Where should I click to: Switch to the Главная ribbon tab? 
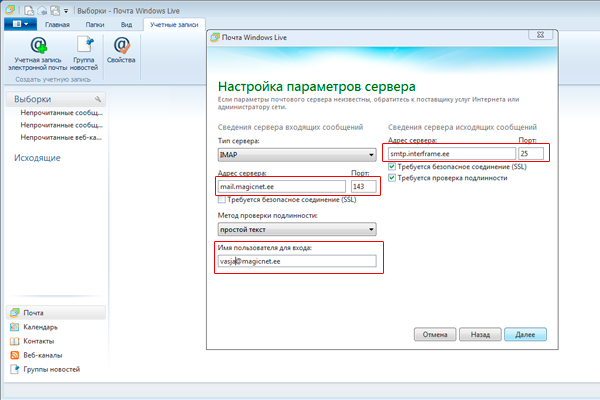(57, 24)
